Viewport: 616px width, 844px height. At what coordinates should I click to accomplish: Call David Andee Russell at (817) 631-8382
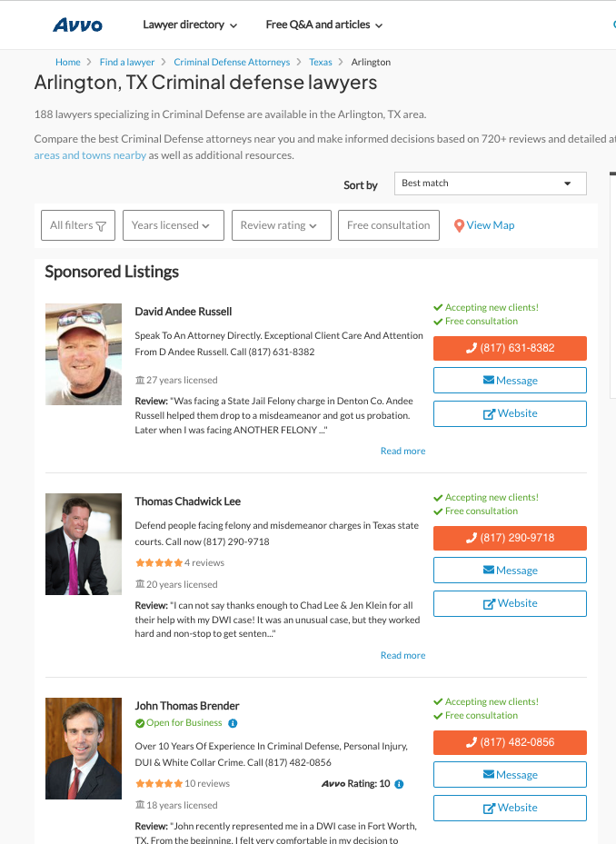[510, 348]
